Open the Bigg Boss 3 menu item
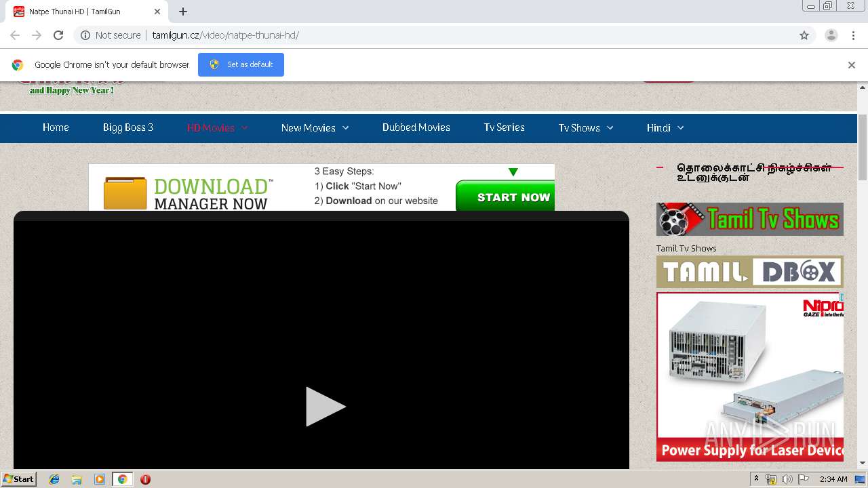The height and width of the screenshot is (488, 868). click(128, 127)
